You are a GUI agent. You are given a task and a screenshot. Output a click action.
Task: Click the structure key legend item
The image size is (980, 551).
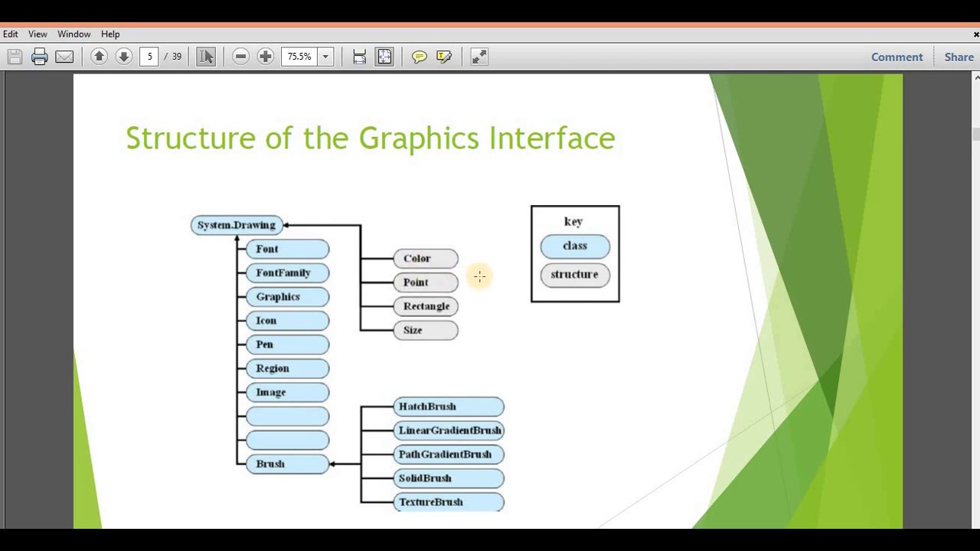click(x=575, y=275)
